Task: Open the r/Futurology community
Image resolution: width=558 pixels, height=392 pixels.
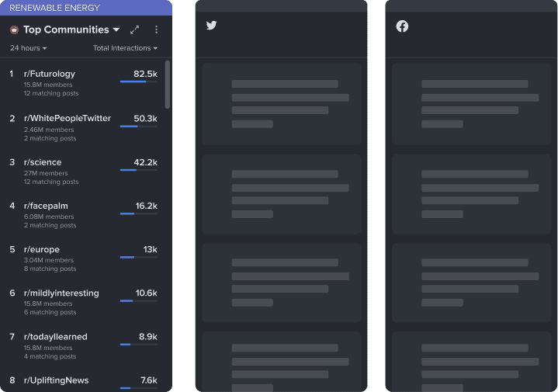Action: (x=50, y=74)
